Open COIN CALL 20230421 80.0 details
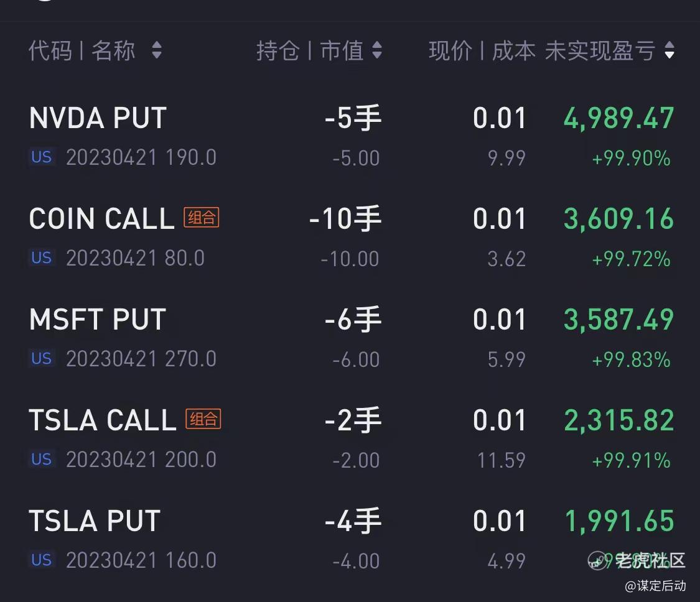The height and width of the screenshot is (602, 700). point(350,236)
